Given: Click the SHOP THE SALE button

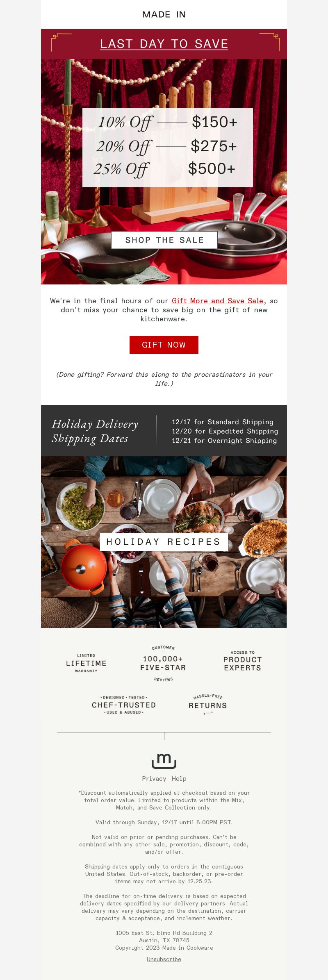Looking at the screenshot, I should (164, 240).
